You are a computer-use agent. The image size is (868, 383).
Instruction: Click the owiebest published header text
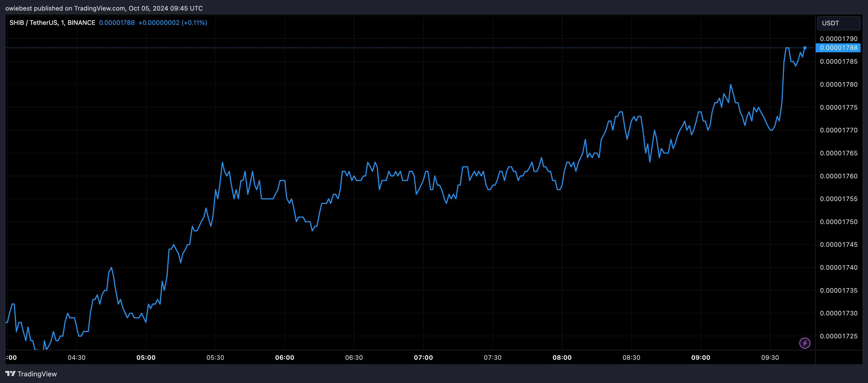coord(104,8)
